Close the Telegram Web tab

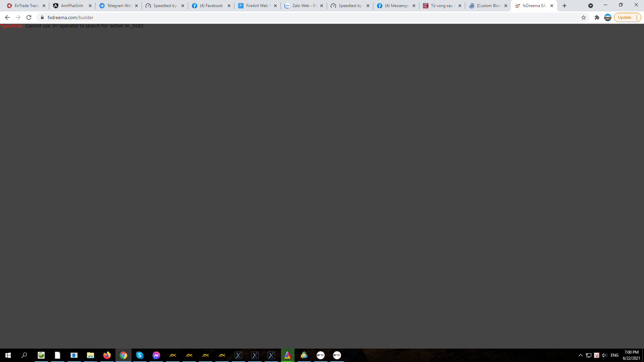(x=137, y=6)
